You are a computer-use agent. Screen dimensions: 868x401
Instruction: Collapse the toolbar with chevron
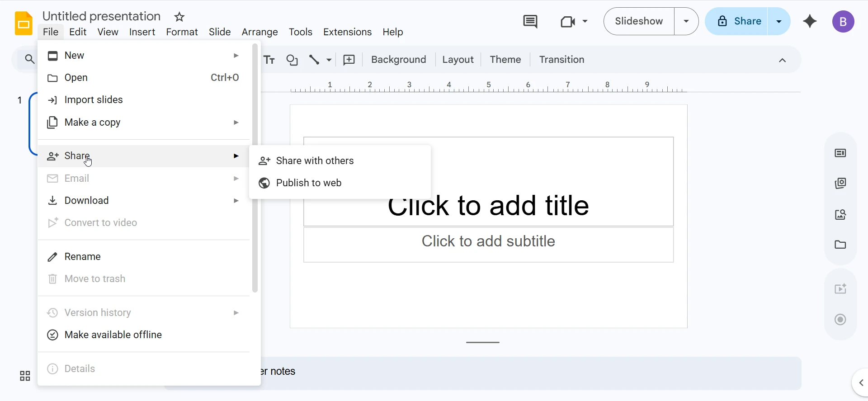[x=782, y=60]
